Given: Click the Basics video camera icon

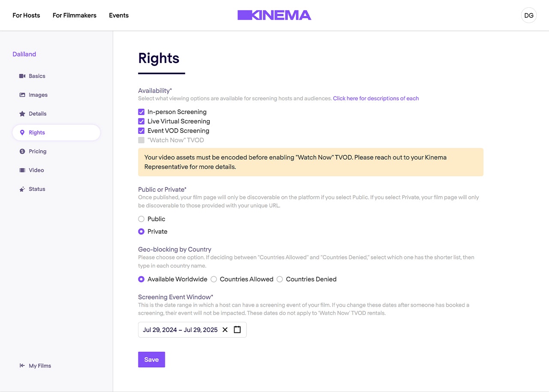Looking at the screenshot, I should coord(22,76).
